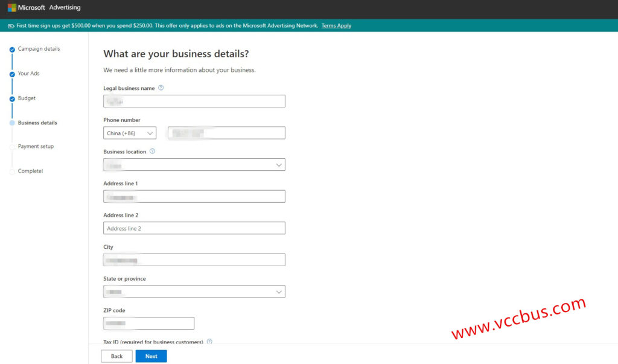Click the promo offer icon in banner
Viewport: 618px width, 364px height.
11,26
